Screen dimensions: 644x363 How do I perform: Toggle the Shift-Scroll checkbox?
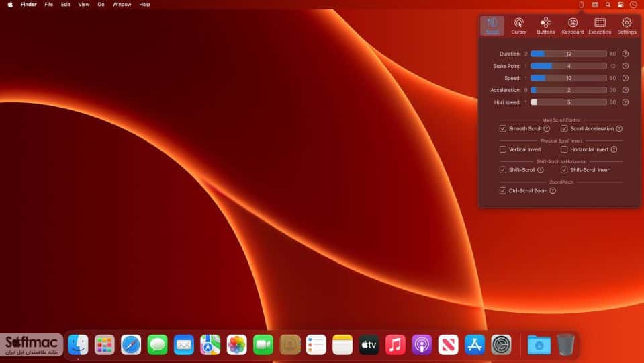(x=503, y=170)
